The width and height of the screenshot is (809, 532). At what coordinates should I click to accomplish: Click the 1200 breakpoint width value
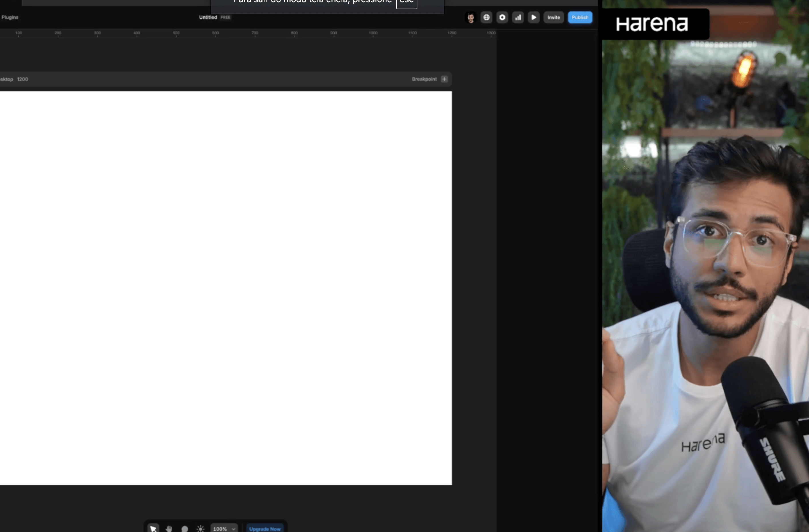coord(22,79)
